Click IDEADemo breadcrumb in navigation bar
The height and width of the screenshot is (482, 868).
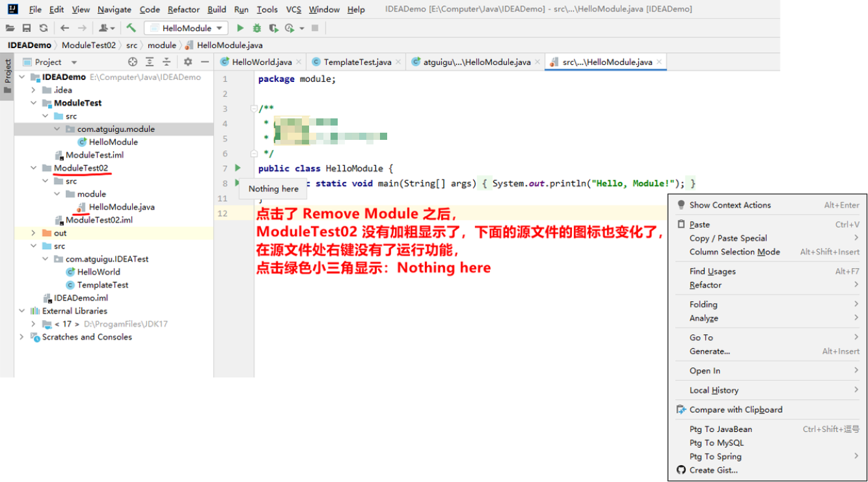pos(29,45)
